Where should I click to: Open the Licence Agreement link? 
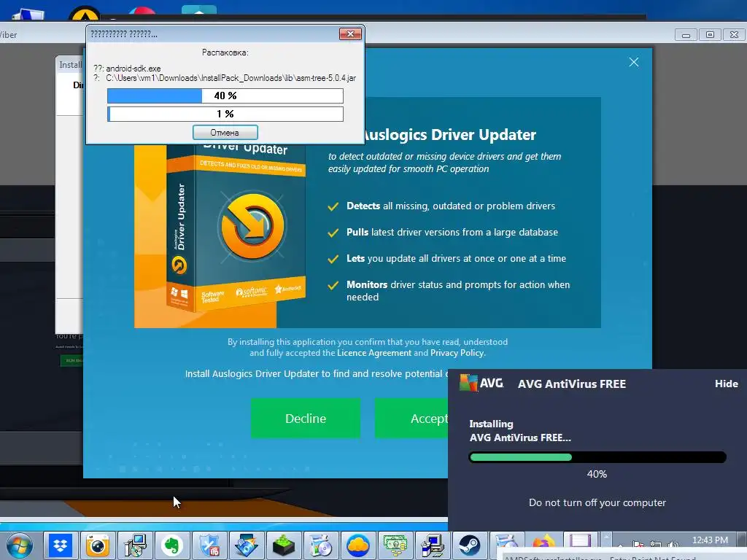(374, 353)
